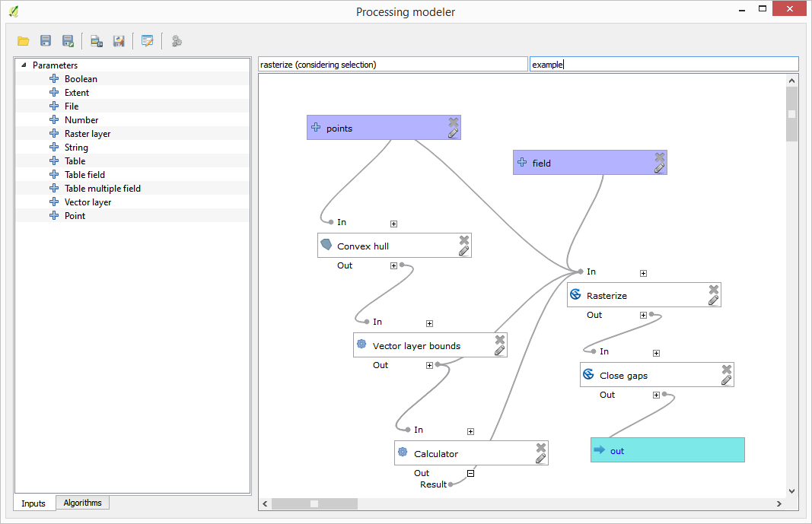The width and height of the screenshot is (812, 524).
Task: Remove the Calculator node with its X icon
Action: pyautogui.click(x=541, y=448)
